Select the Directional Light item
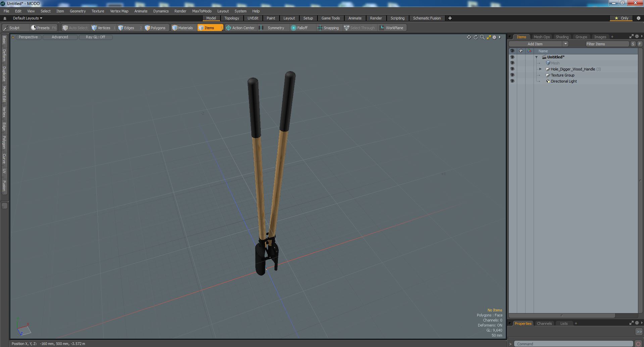This screenshot has height=347, width=644. tap(564, 81)
